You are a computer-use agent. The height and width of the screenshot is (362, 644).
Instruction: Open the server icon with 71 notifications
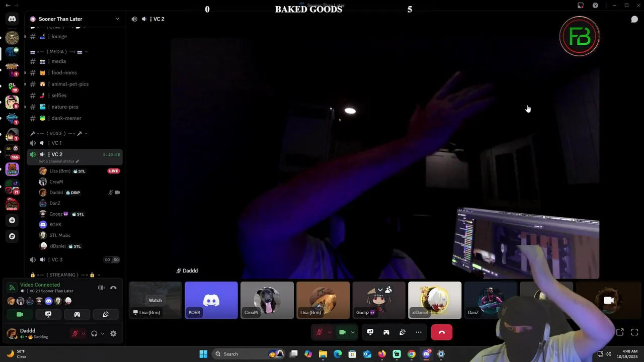(x=12, y=187)
